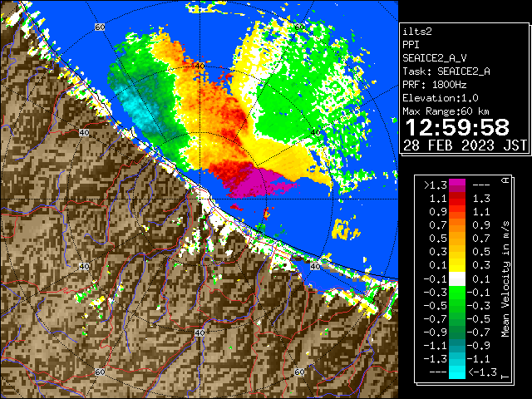Select the white near-zero velocity swatch
The image size is (532, 399).
click(457, 279)
